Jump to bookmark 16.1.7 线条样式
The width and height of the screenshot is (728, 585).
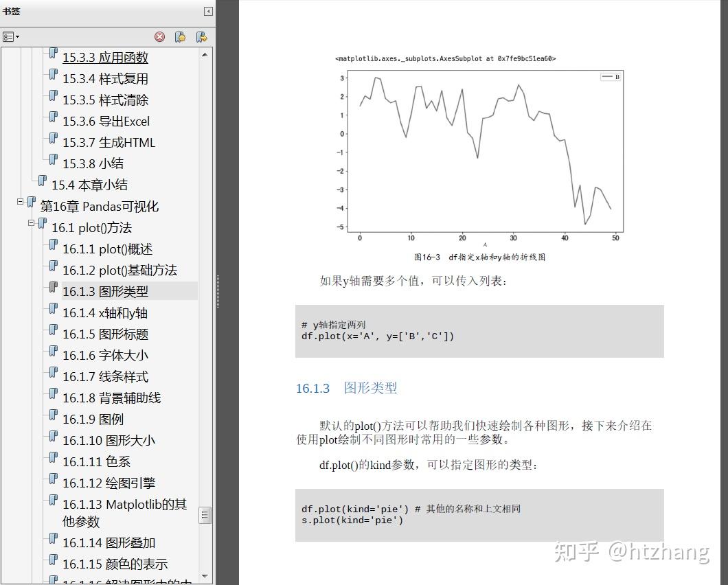105,376
